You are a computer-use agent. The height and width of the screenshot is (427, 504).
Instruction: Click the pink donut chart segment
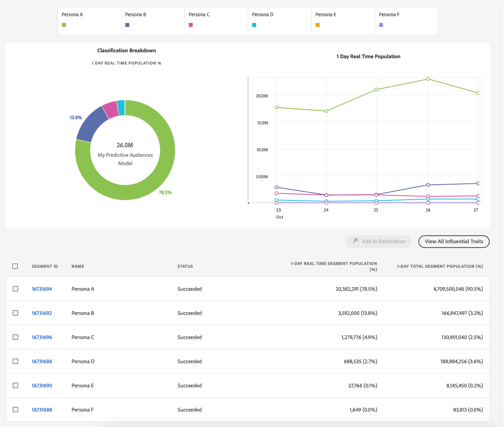[x=111, y=109]
